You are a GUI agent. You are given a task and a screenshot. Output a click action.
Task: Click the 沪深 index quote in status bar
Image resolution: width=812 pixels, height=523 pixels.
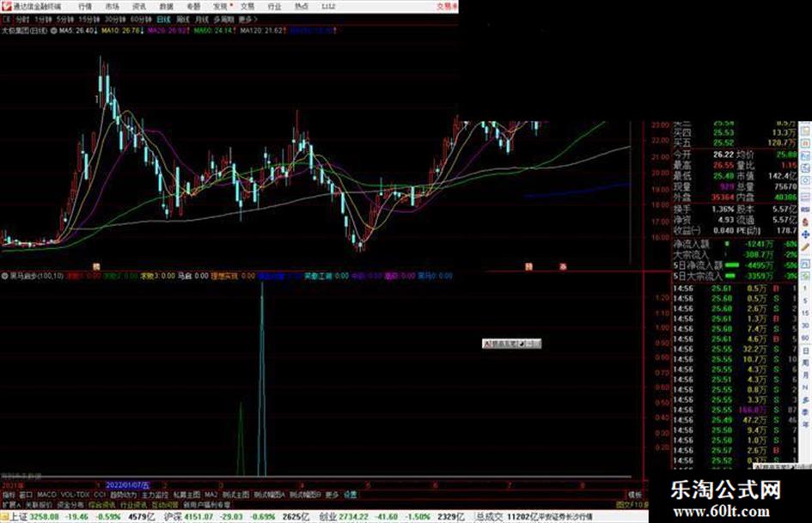coord(236,517)
